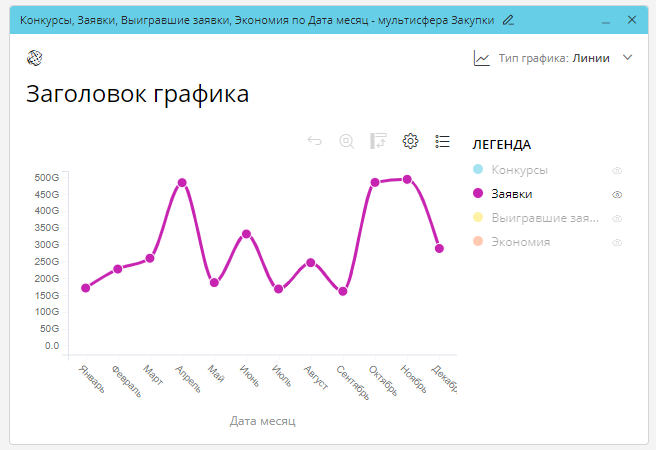Toggle eye icon for Выигравшие заявки series

pyautogui.click(x=617, y=218)
